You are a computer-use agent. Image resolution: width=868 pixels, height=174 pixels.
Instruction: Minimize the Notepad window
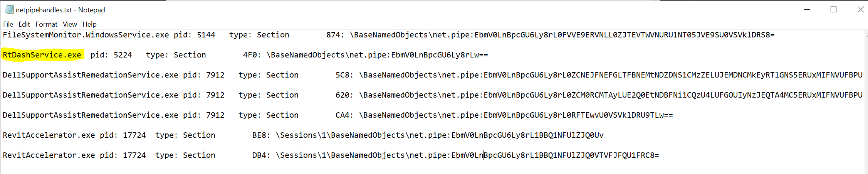pyautogui.click(x=807, y=10)
